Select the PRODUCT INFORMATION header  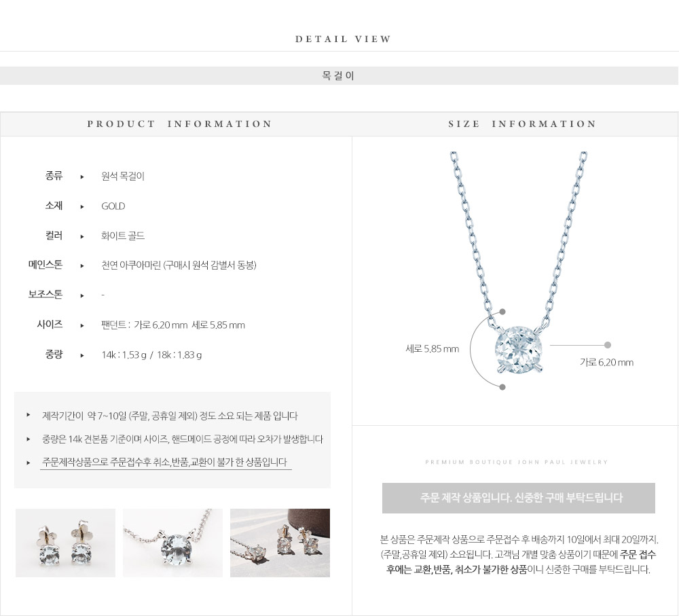179,124
